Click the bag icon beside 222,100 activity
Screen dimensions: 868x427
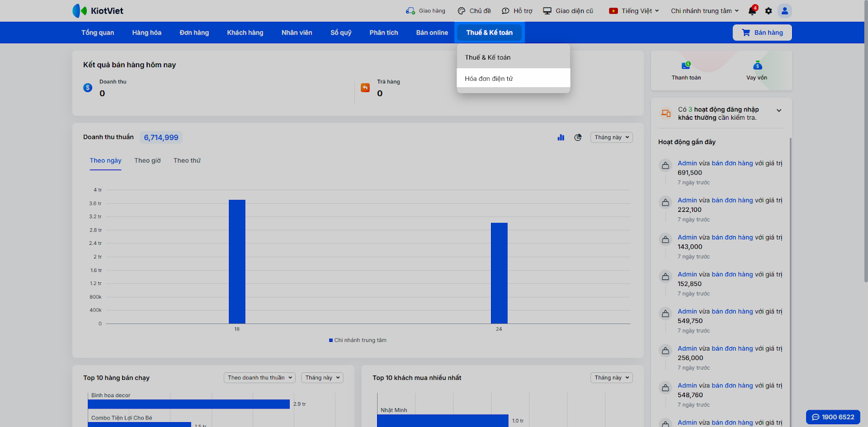tap(665, 203)
